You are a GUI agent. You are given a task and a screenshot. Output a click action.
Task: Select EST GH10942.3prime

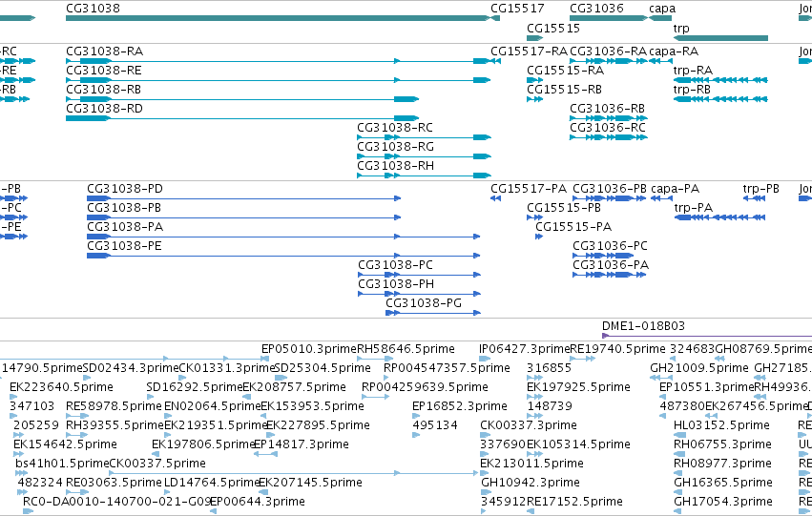tap(487, 493)
